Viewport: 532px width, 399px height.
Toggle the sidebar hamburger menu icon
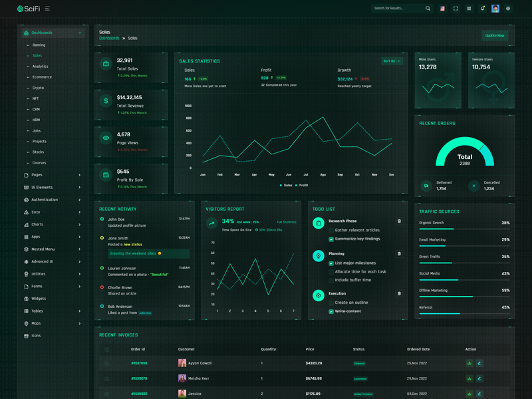47,9
